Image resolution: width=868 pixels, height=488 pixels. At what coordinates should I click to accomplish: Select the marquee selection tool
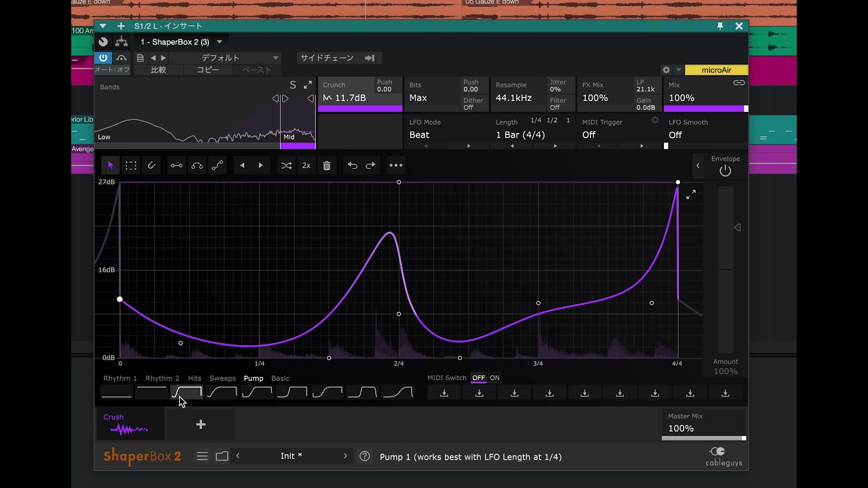point(131,165)
